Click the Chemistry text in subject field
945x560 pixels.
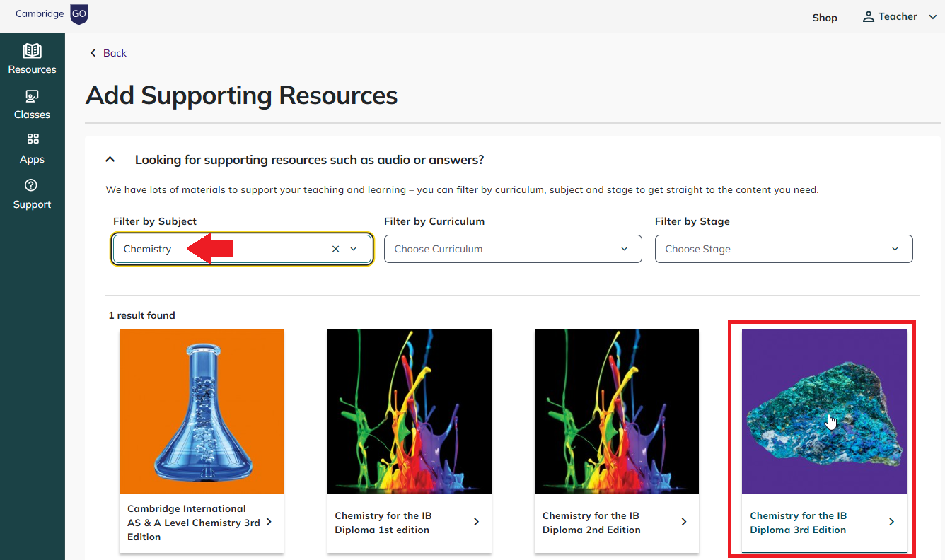click(x=147, y=249)
